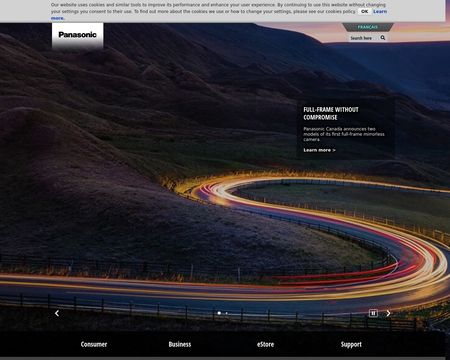
Task: Go to previous carousel slide
Action: [57, 313]
